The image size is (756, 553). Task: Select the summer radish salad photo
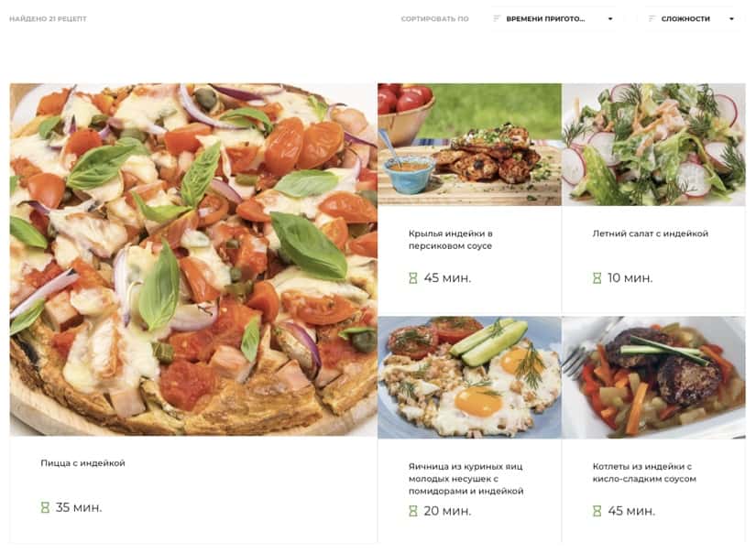tap(653, 145)
